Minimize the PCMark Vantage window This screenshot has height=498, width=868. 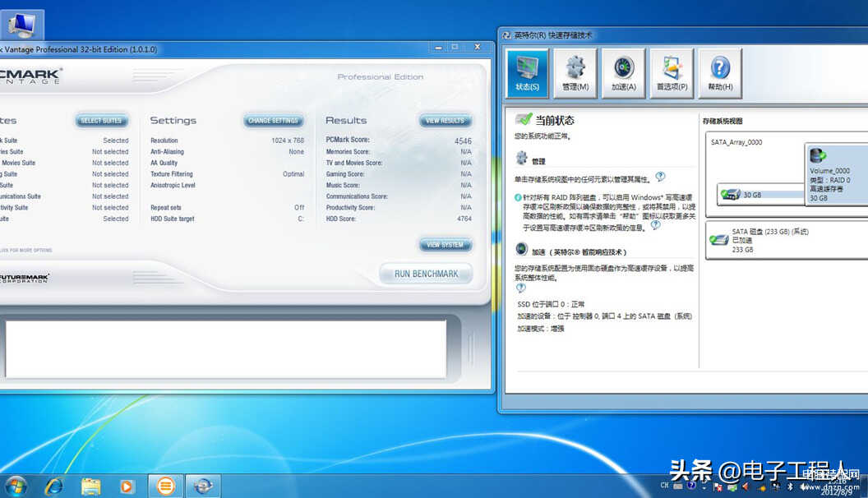438,48
